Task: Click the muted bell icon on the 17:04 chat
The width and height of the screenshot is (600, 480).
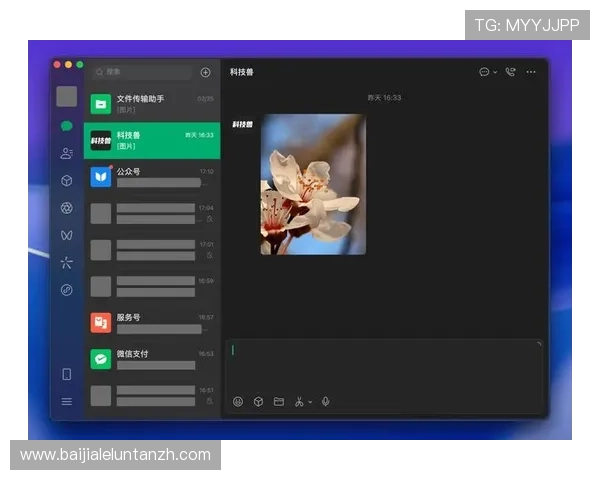Action: pyautogui.click(x=210, y=219)
